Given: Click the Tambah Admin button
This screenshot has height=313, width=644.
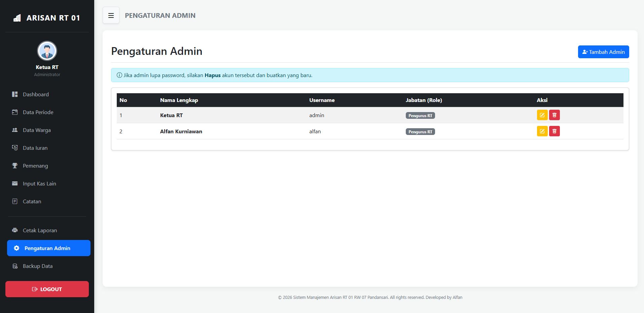Looking at the screenshot, I should (603, 52).
